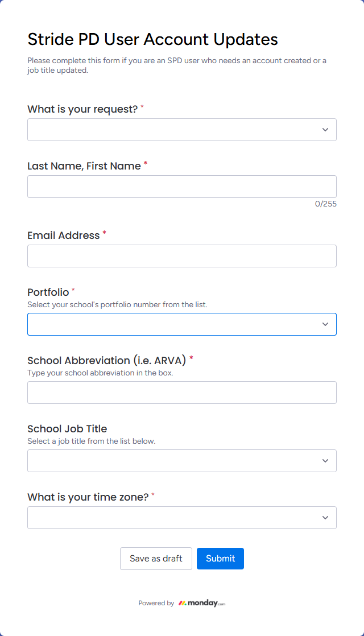This screenshot has width=364, height=636.
Task: Open the 'What is your request?' dropdown
Action: [x=171, y=130]
